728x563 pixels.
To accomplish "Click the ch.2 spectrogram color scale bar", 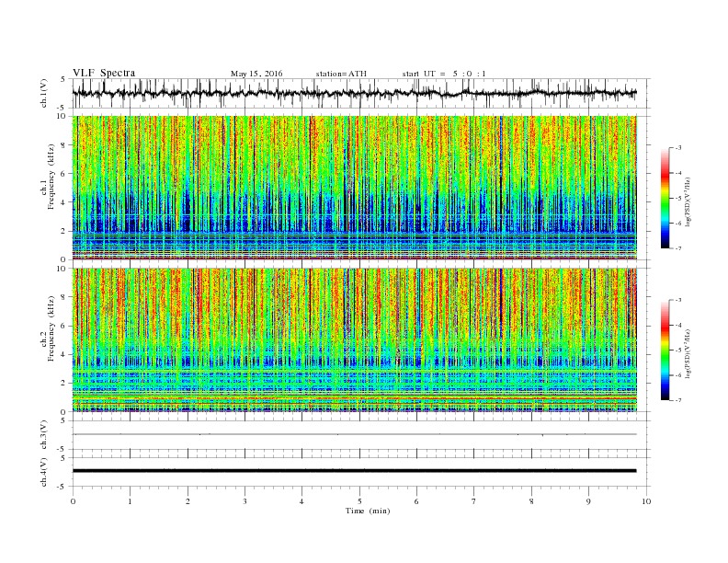I will click(665, 350).
